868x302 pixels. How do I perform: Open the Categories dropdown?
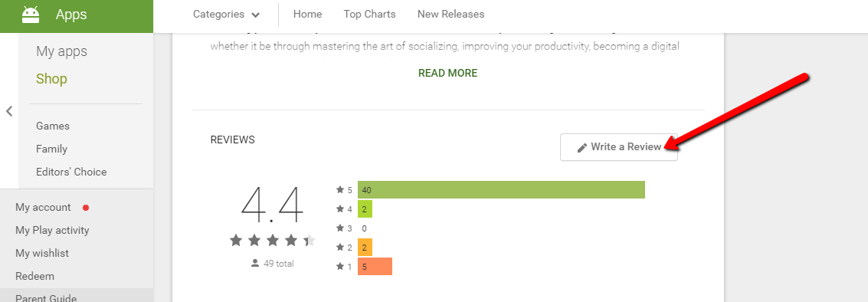pos(227,15)
